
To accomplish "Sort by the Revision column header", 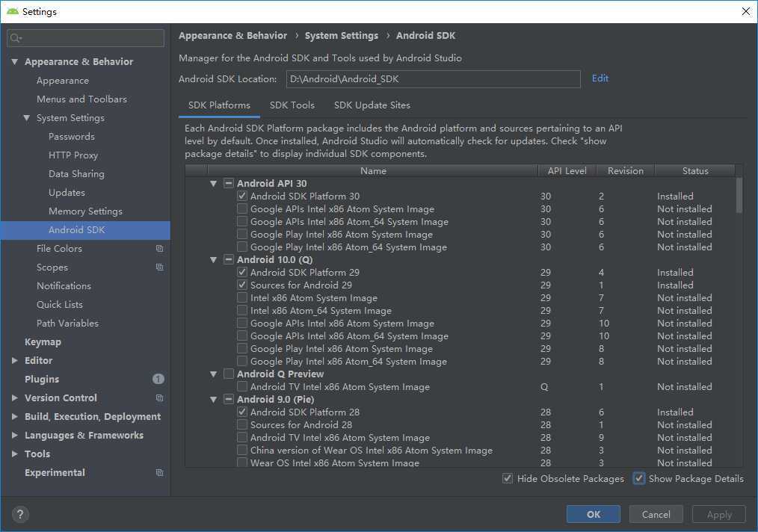I will click(626, 170).
